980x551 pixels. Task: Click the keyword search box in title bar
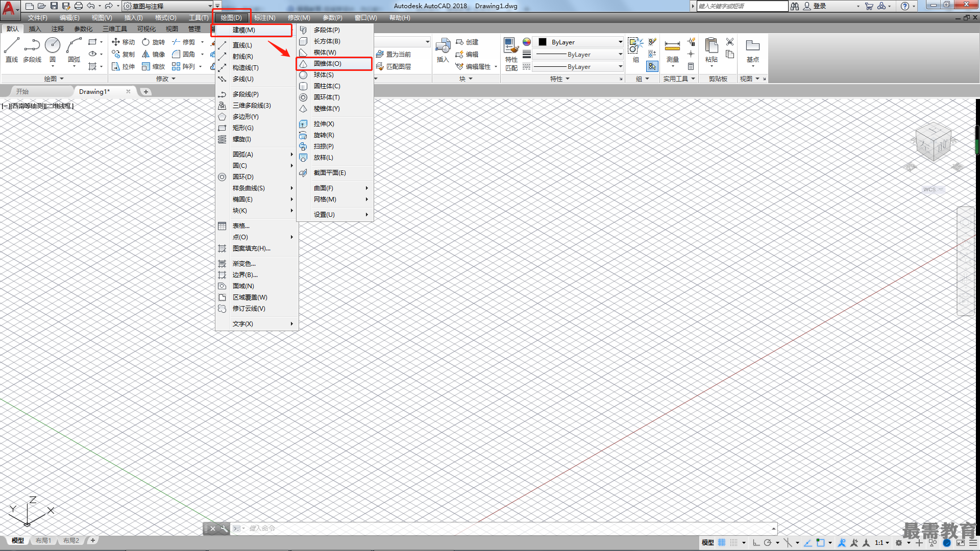tap(742, 6)
